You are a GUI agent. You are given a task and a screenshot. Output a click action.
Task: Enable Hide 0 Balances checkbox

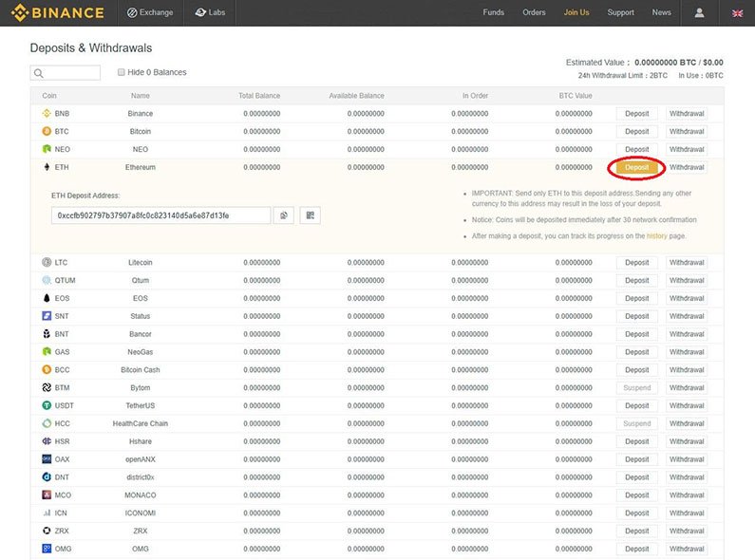(x=121, y=72)
